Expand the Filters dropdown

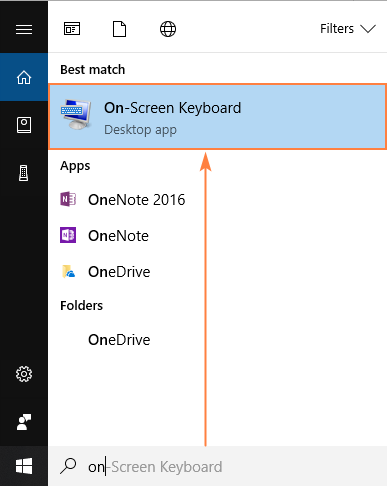(x=348, y=29)
